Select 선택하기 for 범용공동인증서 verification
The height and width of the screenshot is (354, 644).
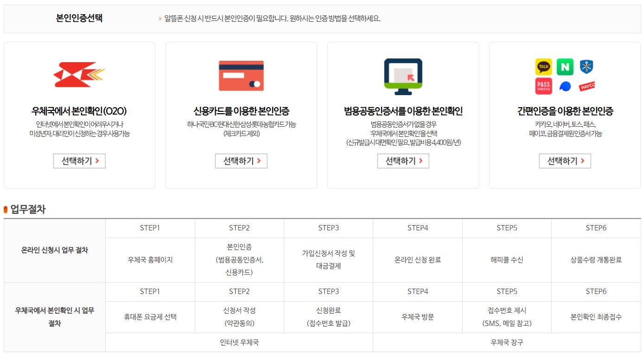pyautogui.click(x=402, y=161)
